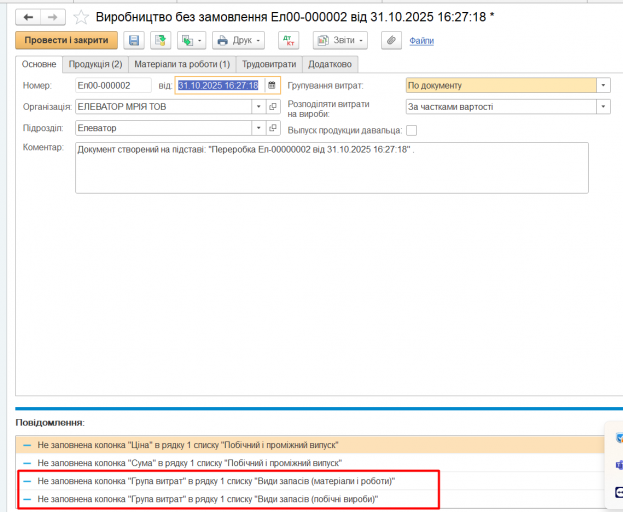The height and width of the screenshot is (512, 623).
Task: Click the Організація field ЕЛЕВАТОР МРІЯ ТОВ
Action: 163,107
